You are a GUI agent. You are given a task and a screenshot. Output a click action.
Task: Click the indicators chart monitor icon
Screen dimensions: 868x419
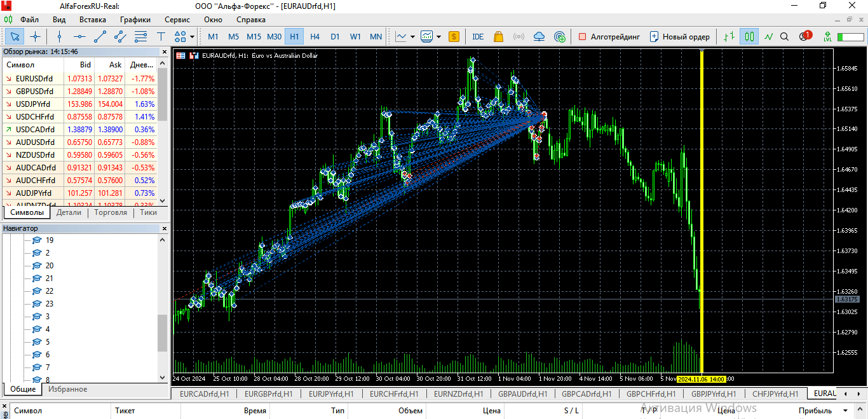426,36
